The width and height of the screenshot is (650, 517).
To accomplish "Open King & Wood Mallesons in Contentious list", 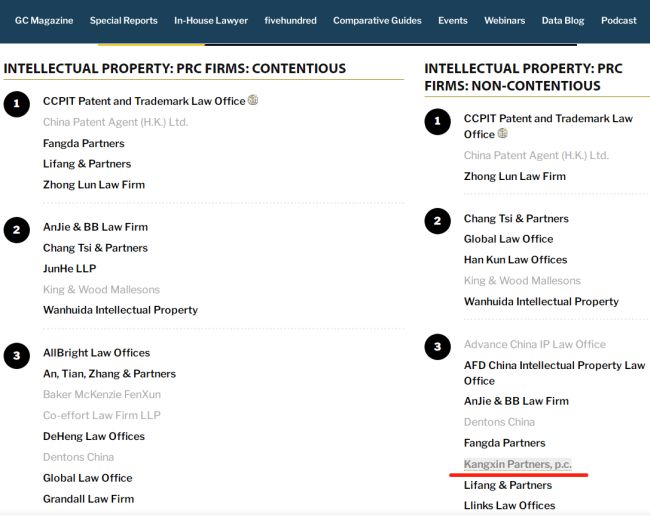I will [x=102, y=289].
